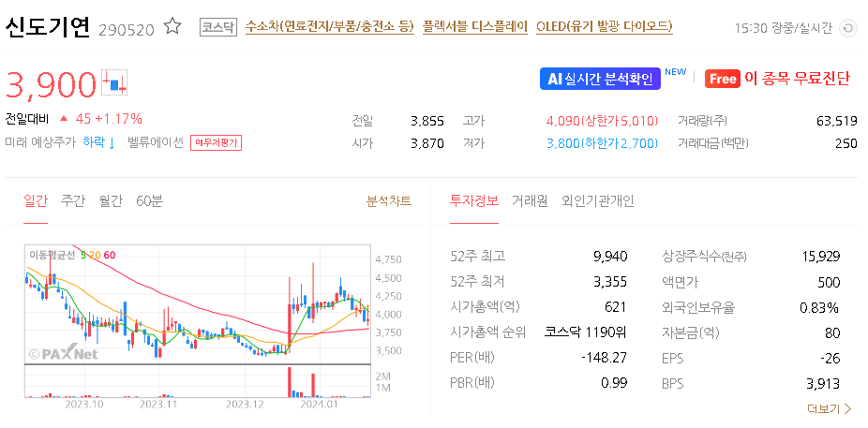Select 외인기관개인 tab
868x428 pixels.
tap(598, 200)
